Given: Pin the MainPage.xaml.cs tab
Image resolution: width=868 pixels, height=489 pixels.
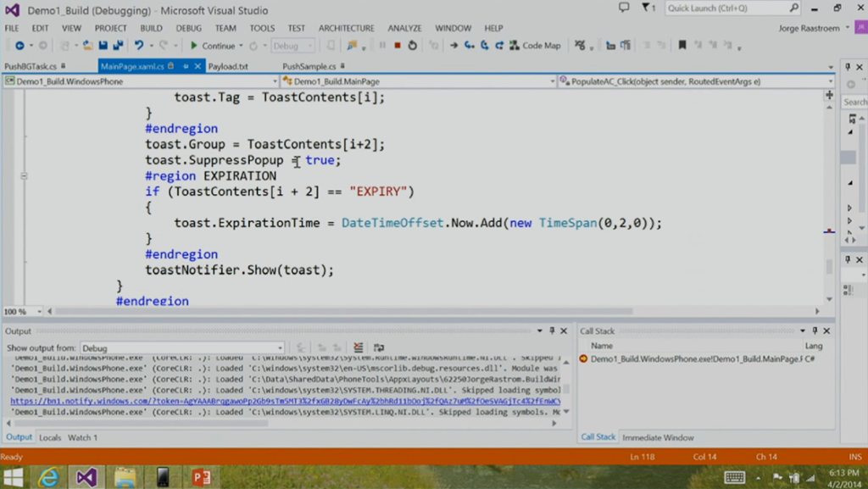Looking at the screenshot, I should click(186, 66).
